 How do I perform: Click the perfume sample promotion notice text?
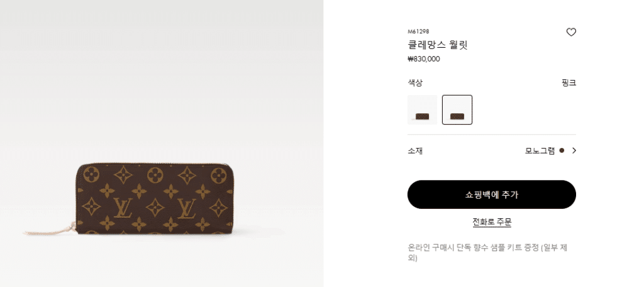point(487,253)
